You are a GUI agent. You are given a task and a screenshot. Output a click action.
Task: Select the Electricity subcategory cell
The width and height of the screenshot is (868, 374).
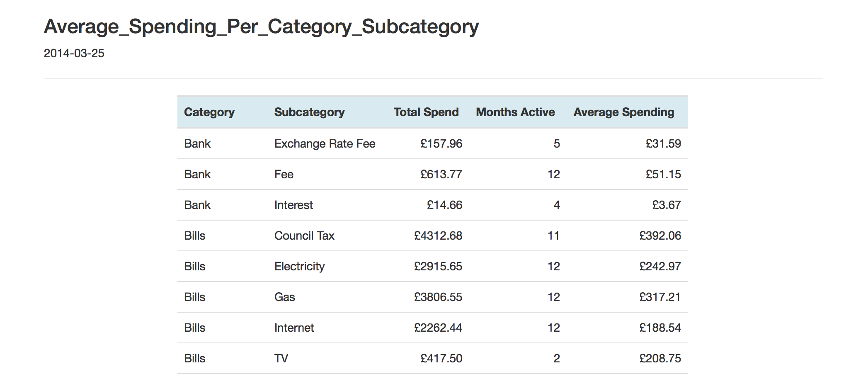pos(299,266)
